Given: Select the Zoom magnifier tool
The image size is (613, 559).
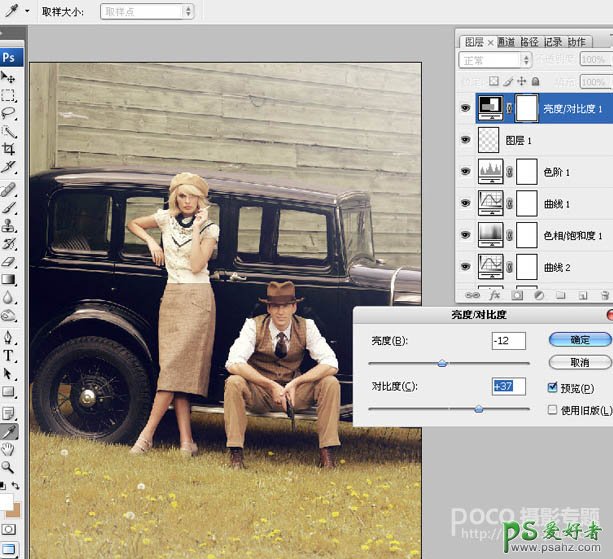Looking at the screenshot, I should coord(9,467).
